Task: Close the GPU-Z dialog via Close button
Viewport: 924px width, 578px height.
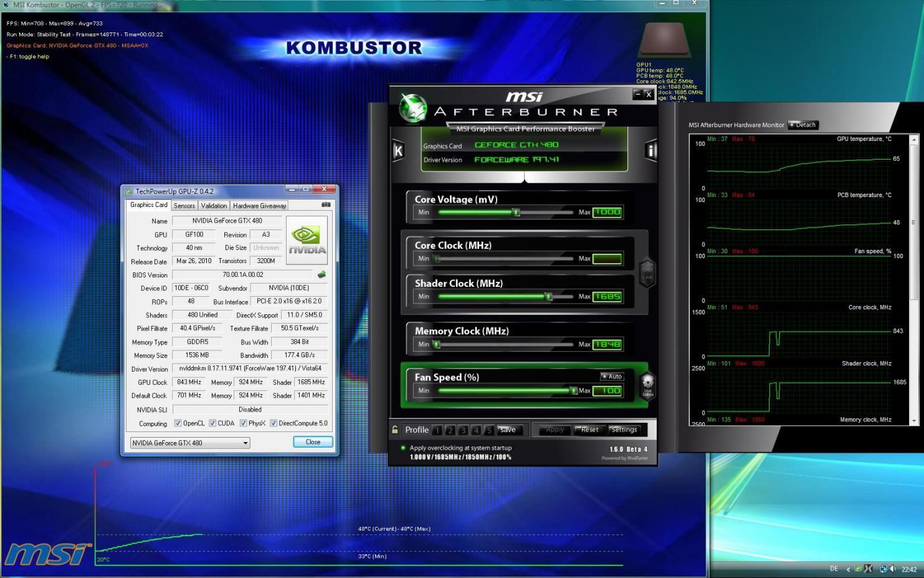Action: [x=313, y=442]
